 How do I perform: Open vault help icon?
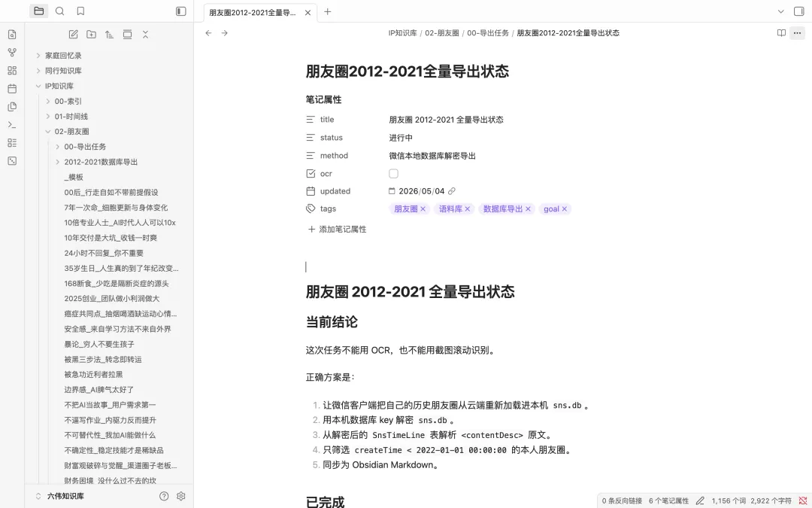[x=164, y=496]
